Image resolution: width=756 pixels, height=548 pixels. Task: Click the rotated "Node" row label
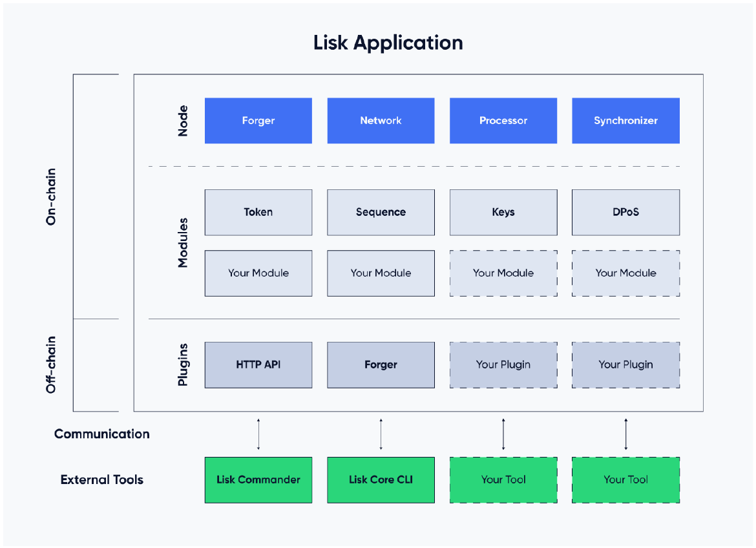point(183,121)
